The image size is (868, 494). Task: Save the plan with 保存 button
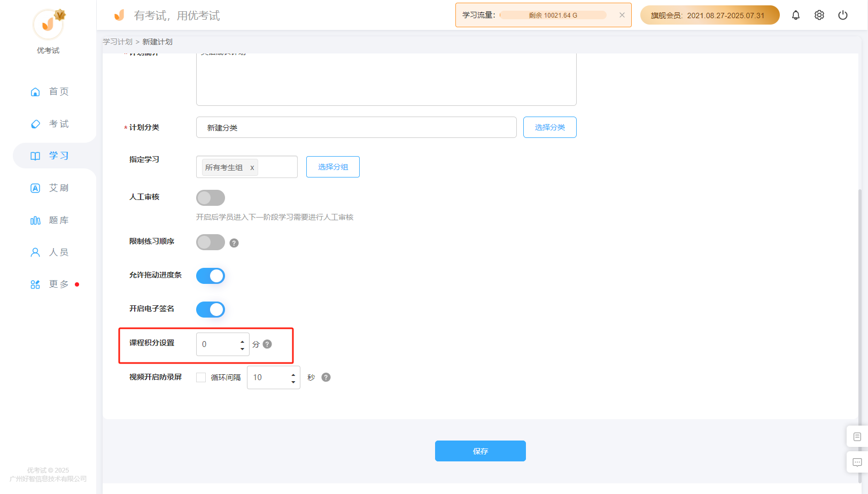tap(480, 451)
